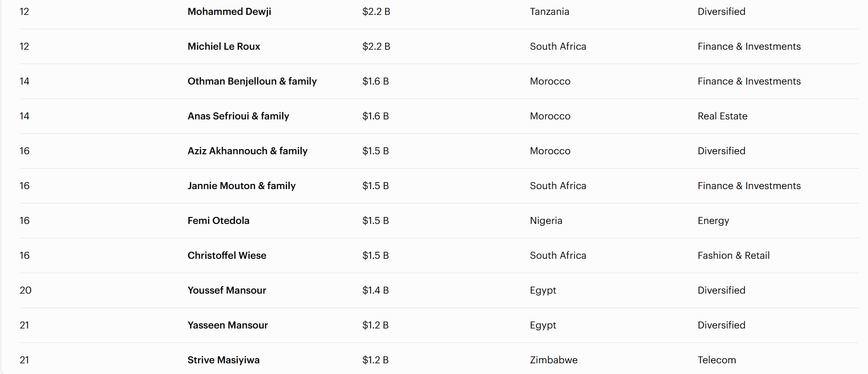868x374 pixels.
Task: Click rank 20 cell
Action: point(26,290)
